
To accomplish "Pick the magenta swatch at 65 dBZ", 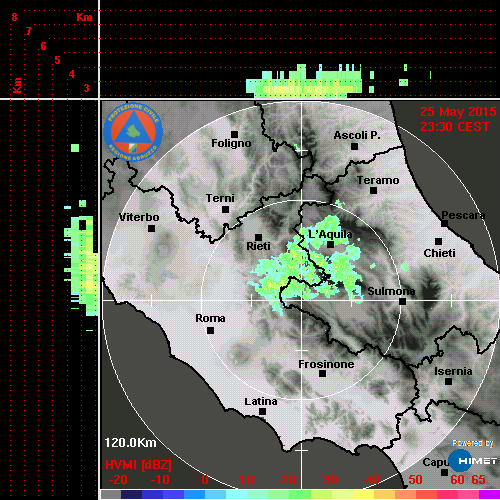I will tap(489, 494).
